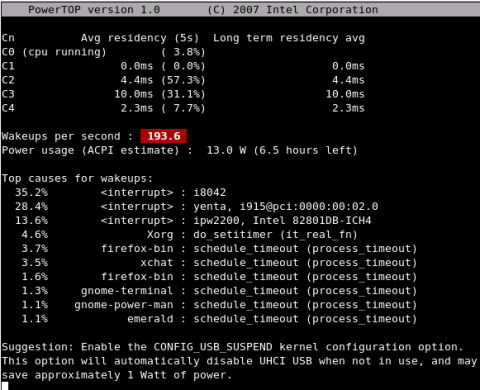Select the 31.1% residency value for C3
480x390 pixels.
(x=183, y=94)
